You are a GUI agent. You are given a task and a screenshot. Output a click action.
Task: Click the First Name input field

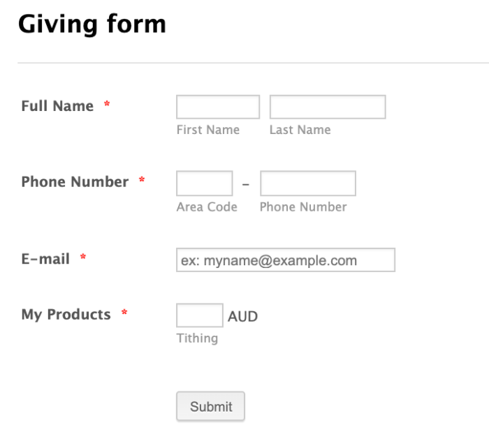point(218,107)
